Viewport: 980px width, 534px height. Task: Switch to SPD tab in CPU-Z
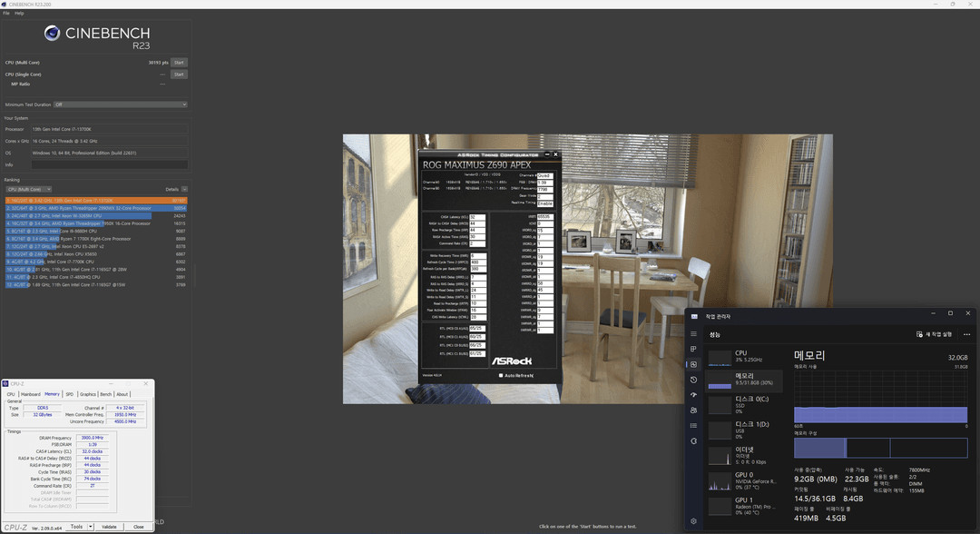[69, 394]
